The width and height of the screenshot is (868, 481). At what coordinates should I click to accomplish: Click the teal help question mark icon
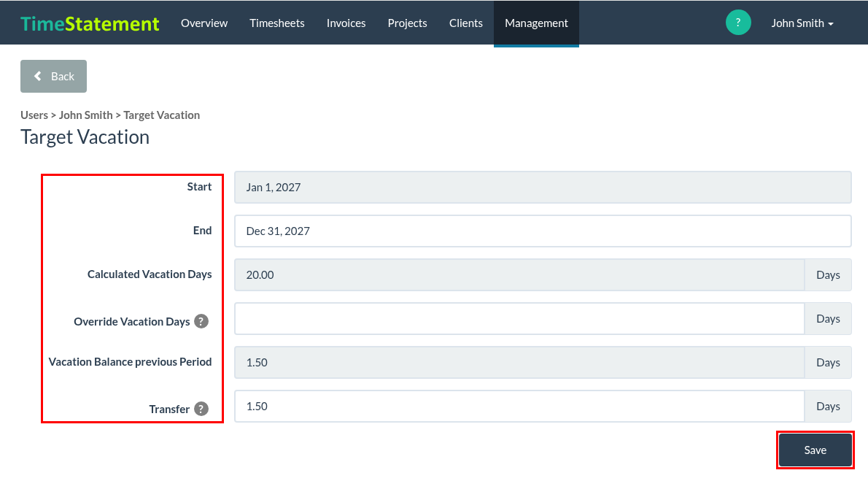coord(738,23)
